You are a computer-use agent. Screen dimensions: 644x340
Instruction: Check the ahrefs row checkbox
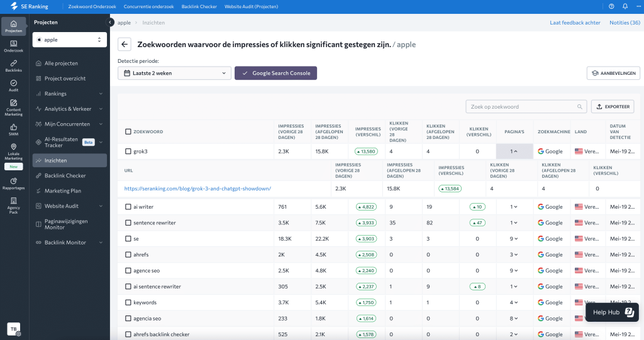click(128, 255)
